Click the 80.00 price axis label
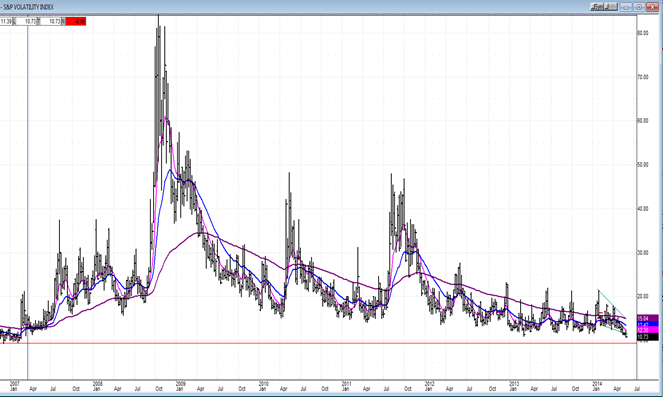 click(643, 33)
